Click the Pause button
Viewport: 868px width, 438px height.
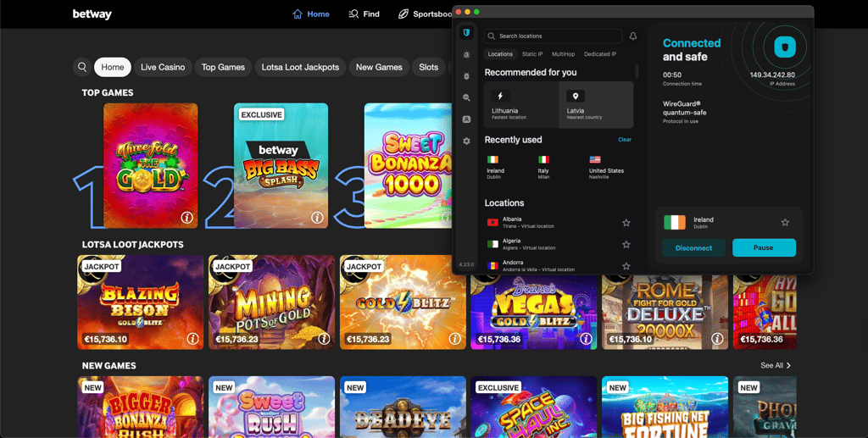[764, 247]
